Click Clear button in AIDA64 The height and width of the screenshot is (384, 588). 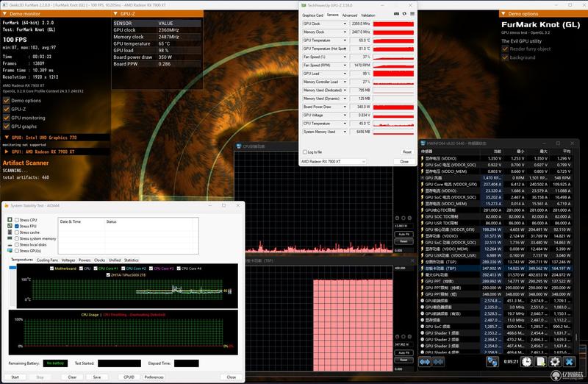(72, 377)
